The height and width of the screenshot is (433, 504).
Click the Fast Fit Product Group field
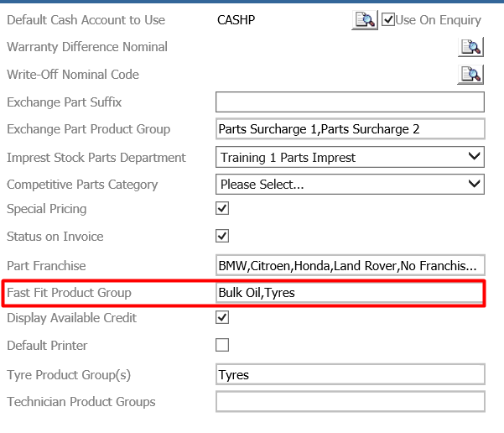350,293
